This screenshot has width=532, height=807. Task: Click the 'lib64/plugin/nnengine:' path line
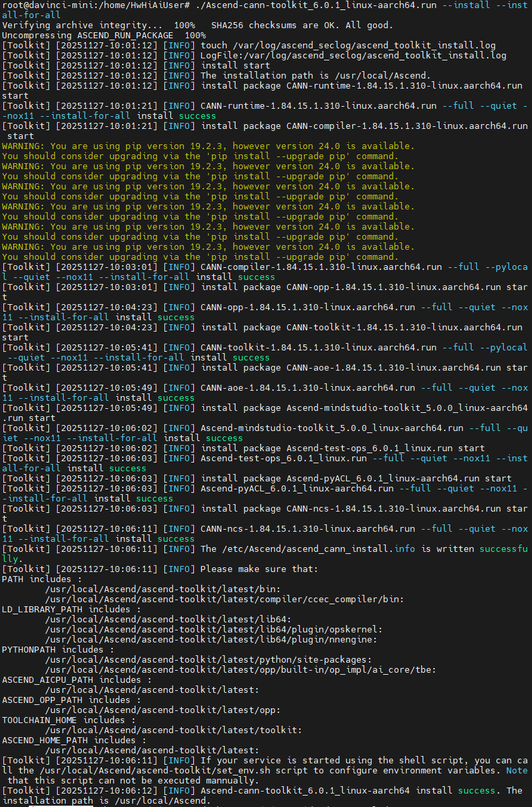point(211,640)
